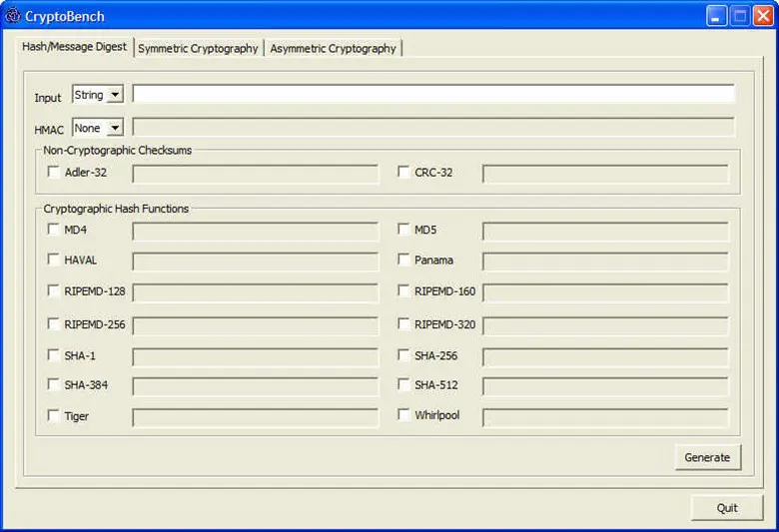Enable the MD5 hash checkbox

(404, 229)
